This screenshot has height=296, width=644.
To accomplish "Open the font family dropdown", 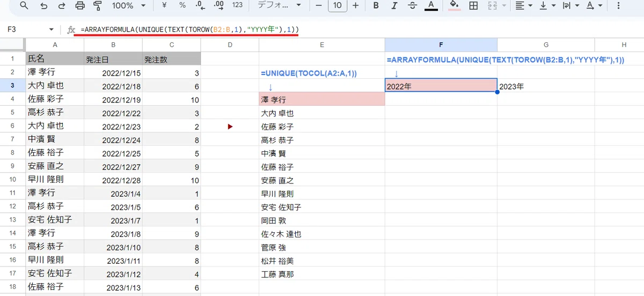I will (x=279, y=6).
